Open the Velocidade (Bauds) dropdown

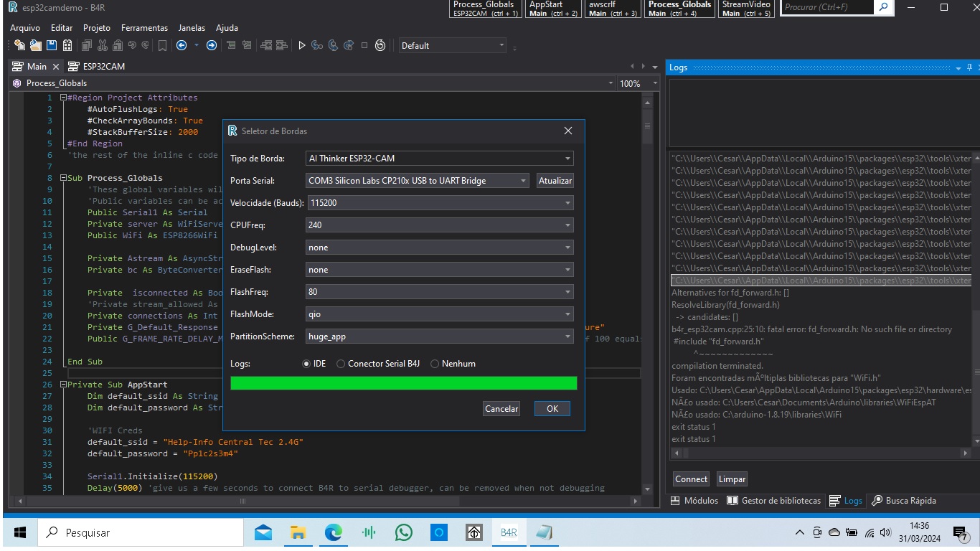coord(439,203)
